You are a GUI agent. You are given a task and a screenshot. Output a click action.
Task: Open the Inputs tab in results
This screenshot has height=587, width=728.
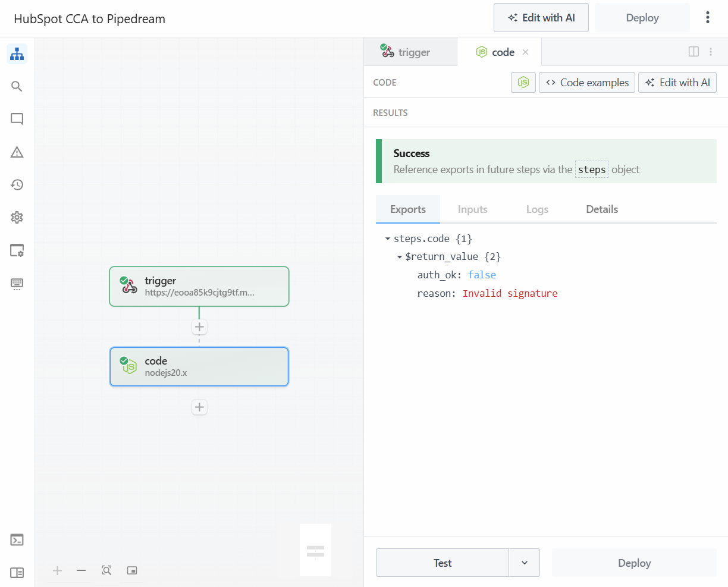472,209
